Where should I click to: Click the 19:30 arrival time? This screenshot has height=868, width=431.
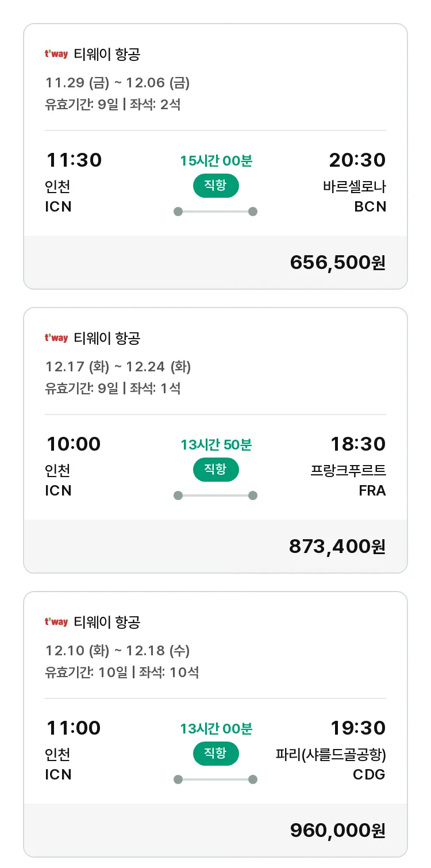pyautogui.click(x=357, y=728)
